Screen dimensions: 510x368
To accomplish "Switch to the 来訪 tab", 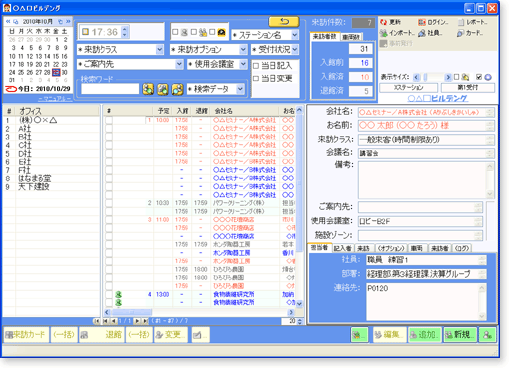I will [x=364, y=248].
